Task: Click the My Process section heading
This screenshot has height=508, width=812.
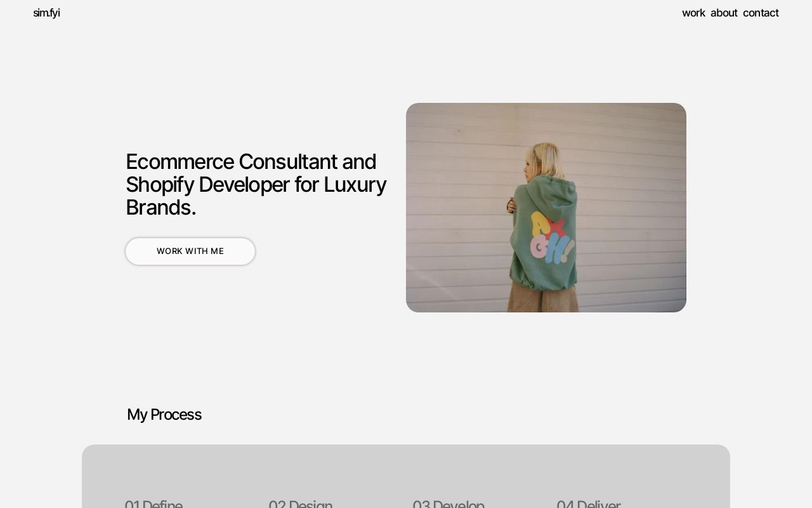Action: pyautogui.click(x=164, y=415)
